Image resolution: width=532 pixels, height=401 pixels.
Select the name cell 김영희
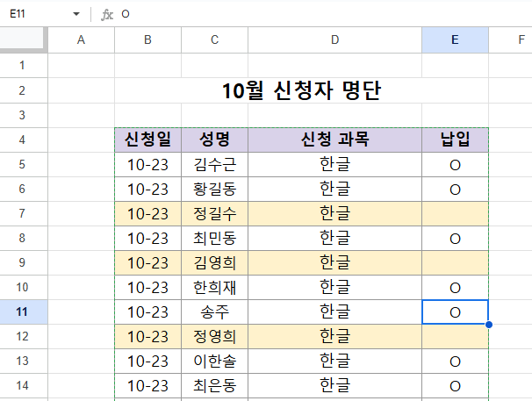coord(215,262)
